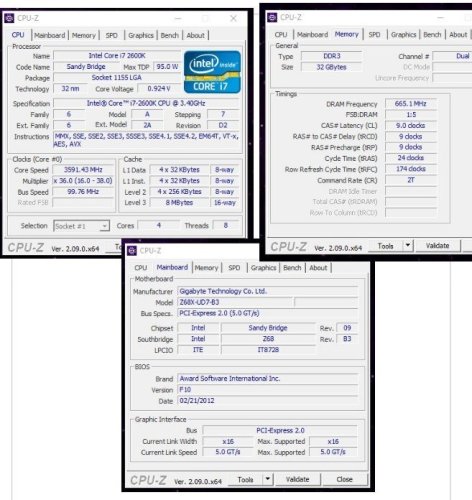Click Validate button in Memory window
Screen dimensions: 472x500
click(437, 246)
